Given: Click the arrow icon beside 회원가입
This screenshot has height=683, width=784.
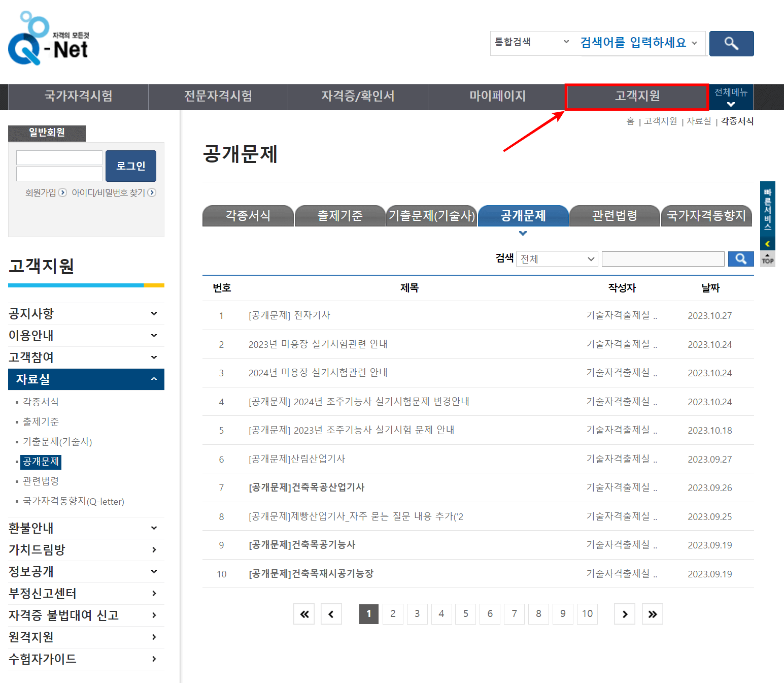Looking at the screenshot, I should (62, 192).
